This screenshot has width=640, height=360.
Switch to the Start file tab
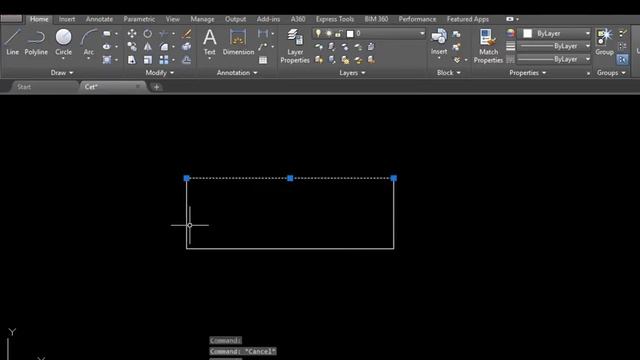(x=24, y=87)
